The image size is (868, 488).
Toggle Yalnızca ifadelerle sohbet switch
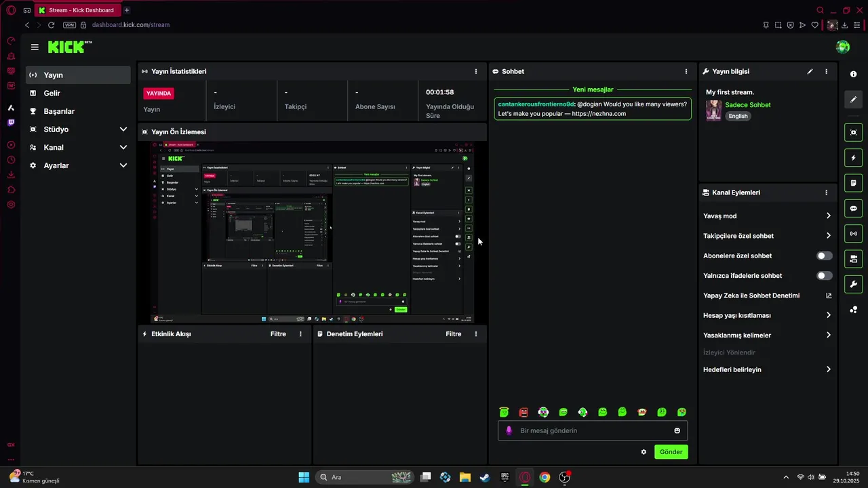click(x=825, y=276)
